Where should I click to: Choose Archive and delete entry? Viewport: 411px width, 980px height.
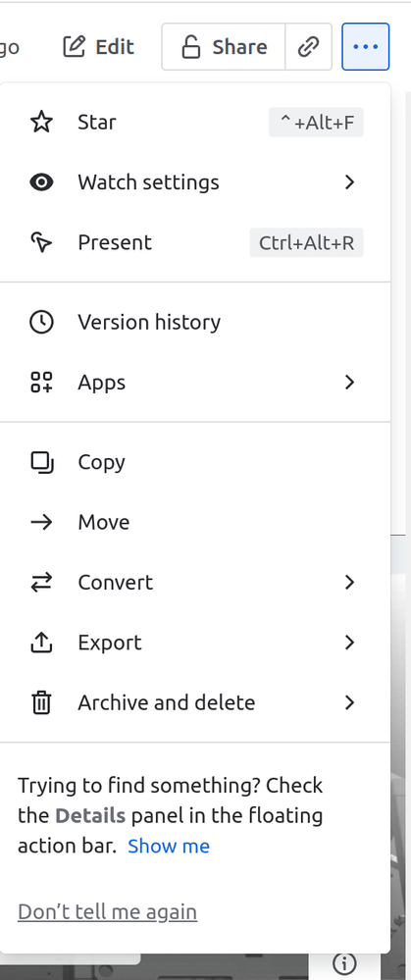195,702
